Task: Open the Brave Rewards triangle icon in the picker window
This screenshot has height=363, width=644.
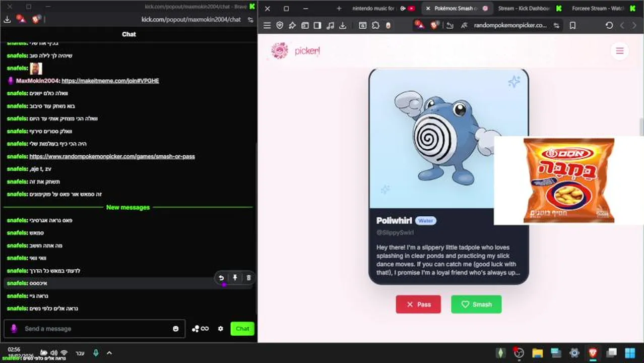Action: click(419, 24)
